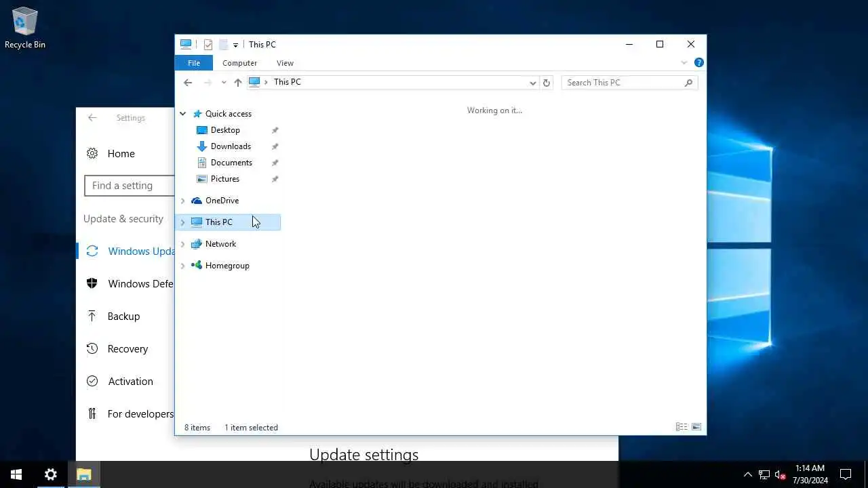Image resolution: width=868 pixels, height=488 pixels.
Task: Expand the This PC tree node
Action: [182, 222]
